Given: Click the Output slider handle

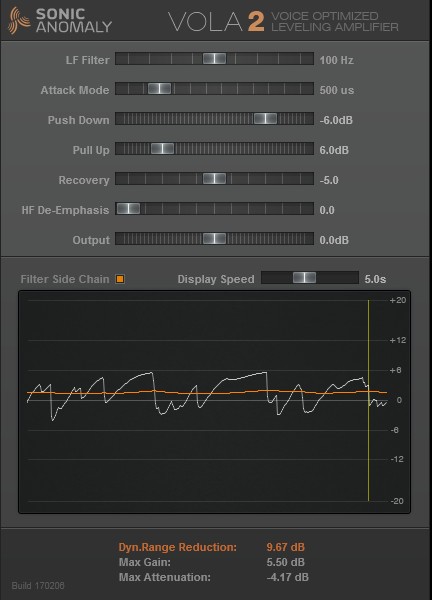Looking at the screenshot, I should coord(214,238).
